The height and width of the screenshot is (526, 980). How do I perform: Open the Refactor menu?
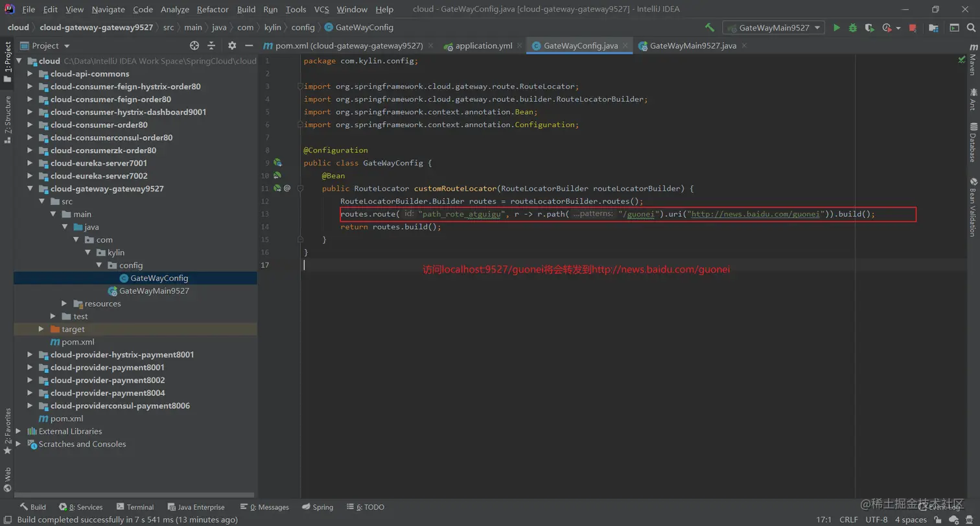pos(213,9)
